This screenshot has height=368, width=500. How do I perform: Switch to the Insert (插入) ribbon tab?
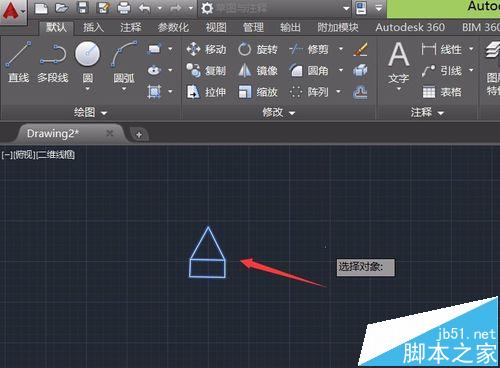[93, 27]
